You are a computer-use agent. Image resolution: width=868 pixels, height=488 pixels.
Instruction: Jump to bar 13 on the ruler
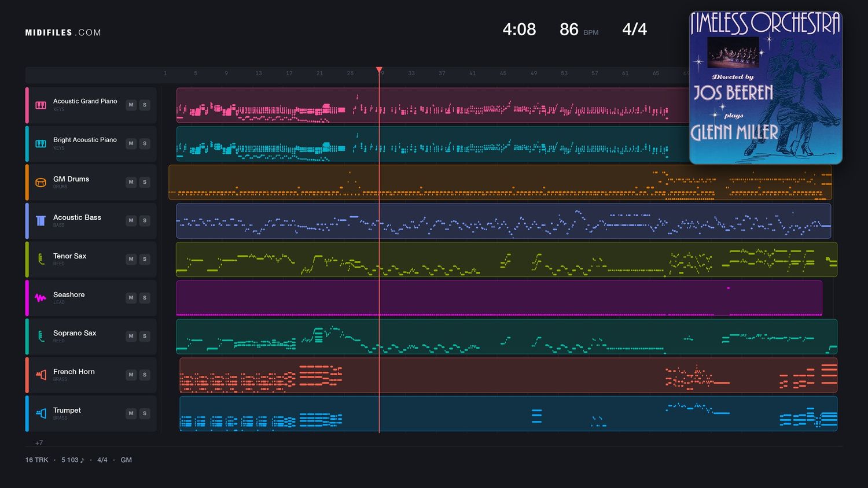(259, 73)
